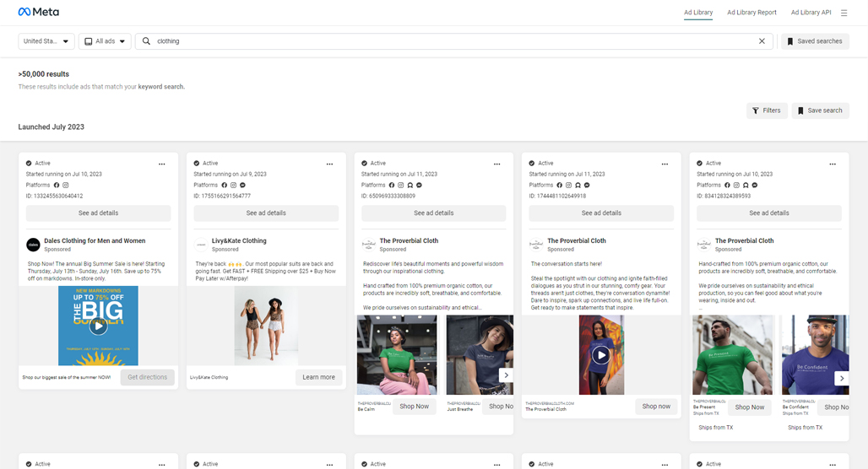Open the Filters button

pos(767,111)
